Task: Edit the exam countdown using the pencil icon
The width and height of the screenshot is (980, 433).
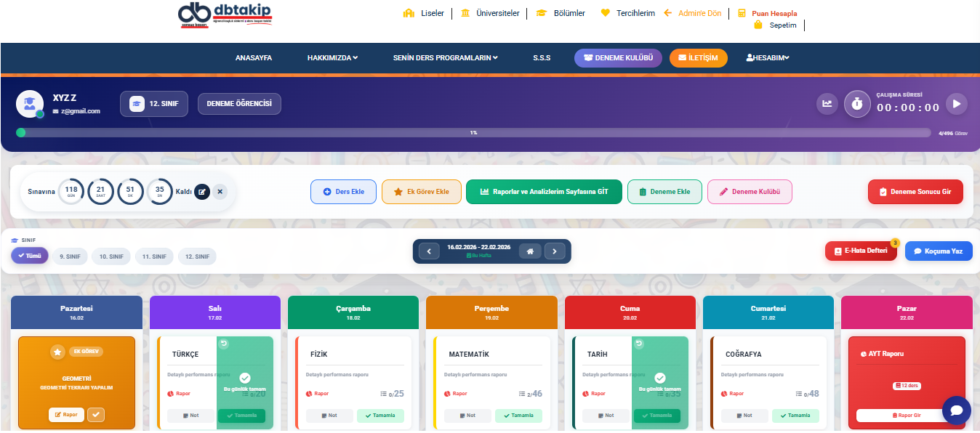Action: tap(202, 192)
